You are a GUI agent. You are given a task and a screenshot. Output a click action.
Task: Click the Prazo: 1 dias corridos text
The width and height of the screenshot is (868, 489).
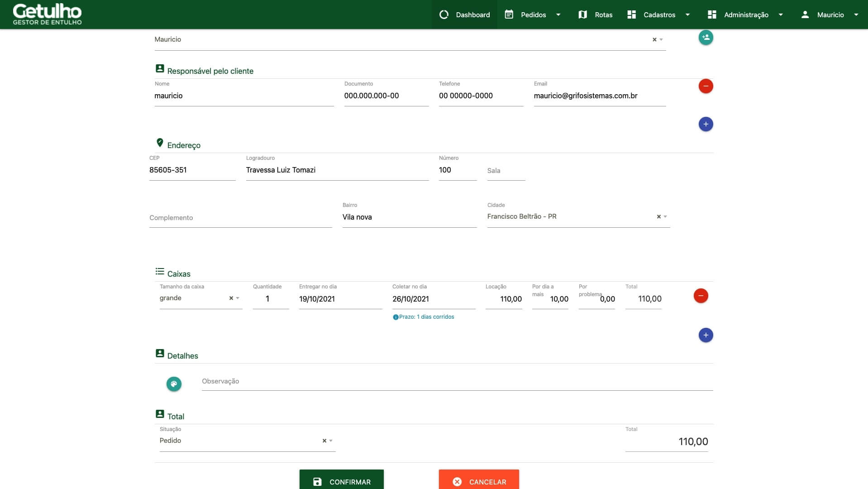click(x=426, y=317)
